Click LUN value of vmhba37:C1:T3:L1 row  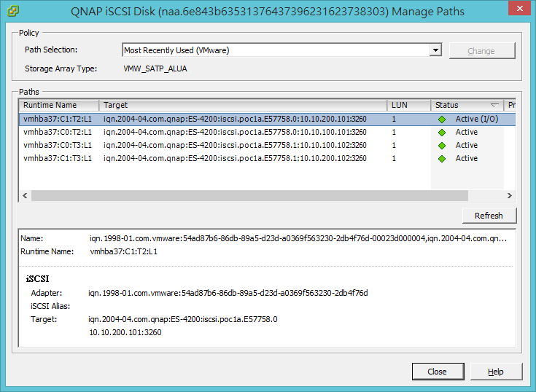(x=394, y=158)
